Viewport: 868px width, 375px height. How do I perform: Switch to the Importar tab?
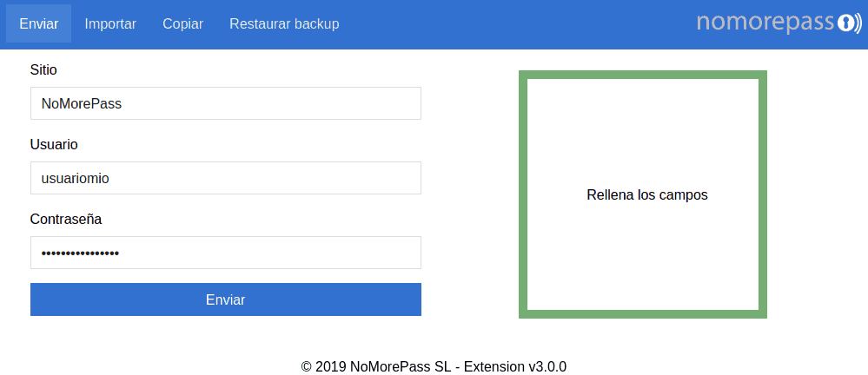pos(110,23)
